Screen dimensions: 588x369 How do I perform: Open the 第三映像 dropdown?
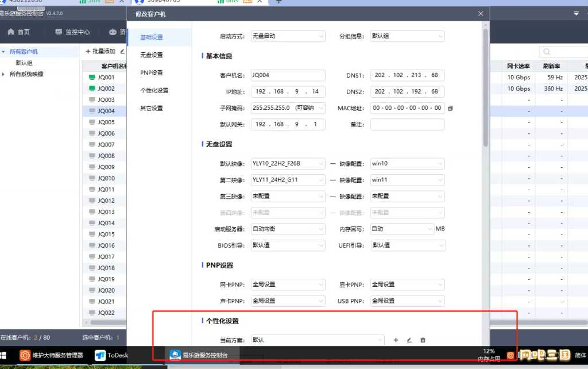point(288,197)
